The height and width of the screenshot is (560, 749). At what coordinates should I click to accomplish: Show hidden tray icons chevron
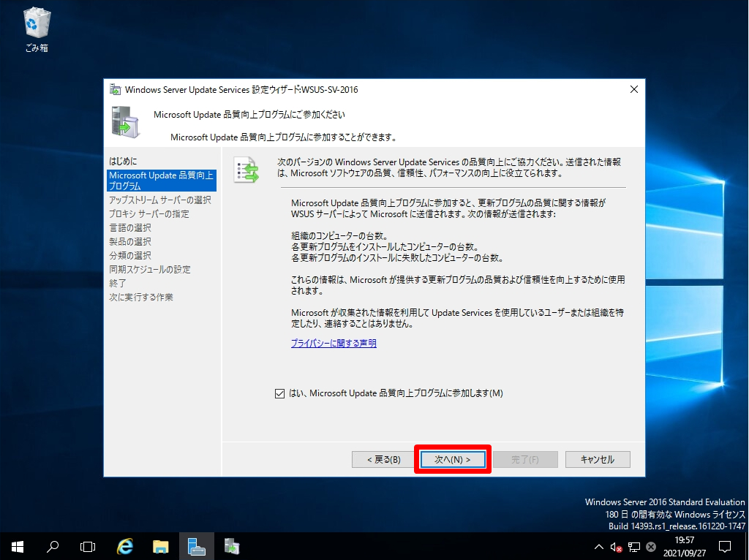pos(598,547)
